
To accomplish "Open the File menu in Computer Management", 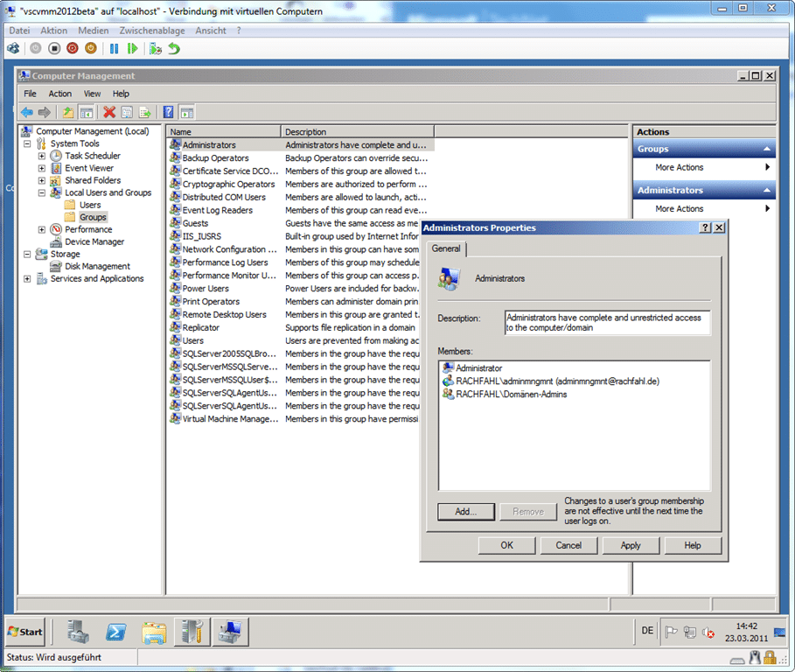I will (30, 94).
